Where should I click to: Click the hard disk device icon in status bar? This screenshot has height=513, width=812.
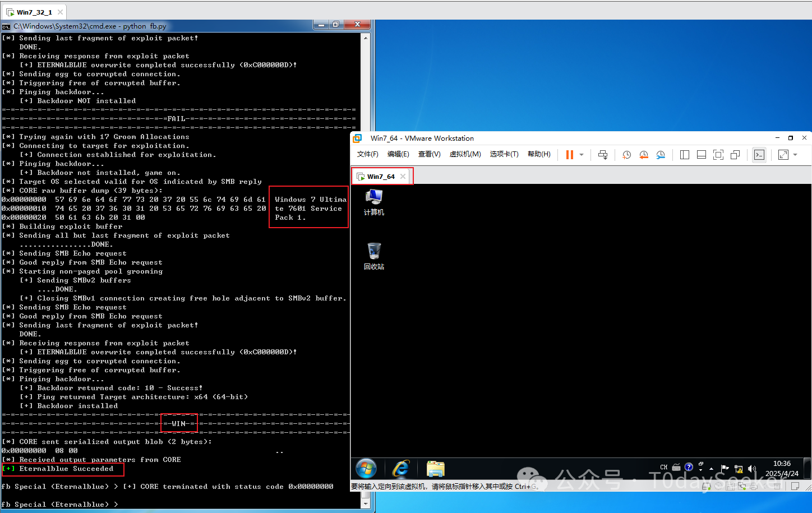click(x=708, y=486)
